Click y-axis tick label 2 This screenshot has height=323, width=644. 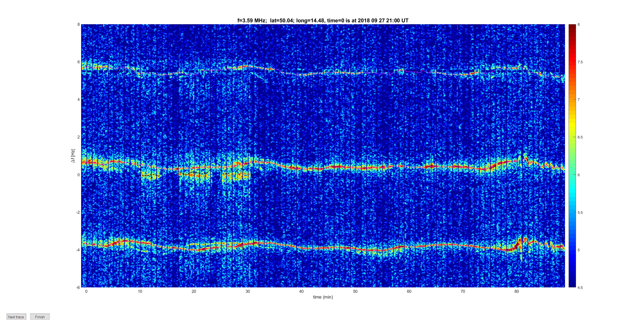click(x=79, y=137)
